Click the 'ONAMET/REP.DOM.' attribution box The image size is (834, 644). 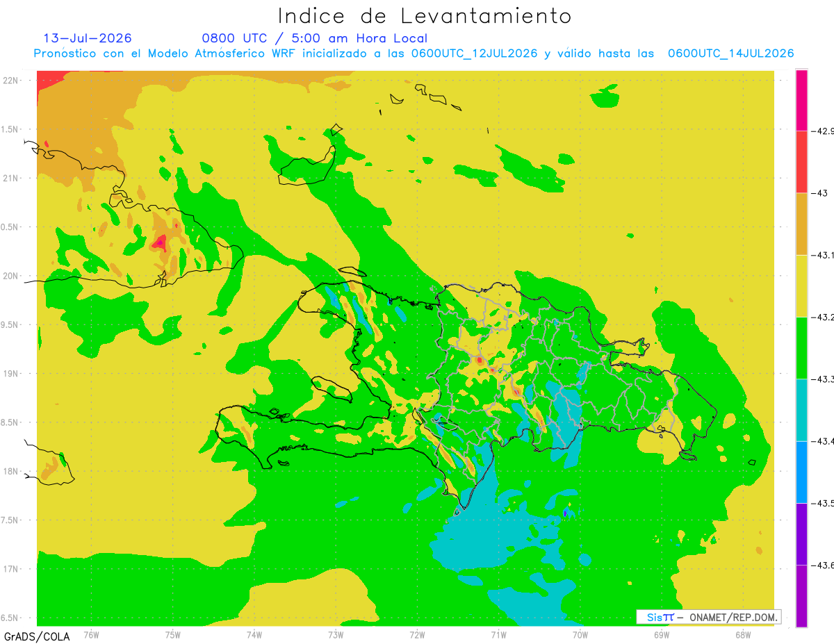click(709, 617)
